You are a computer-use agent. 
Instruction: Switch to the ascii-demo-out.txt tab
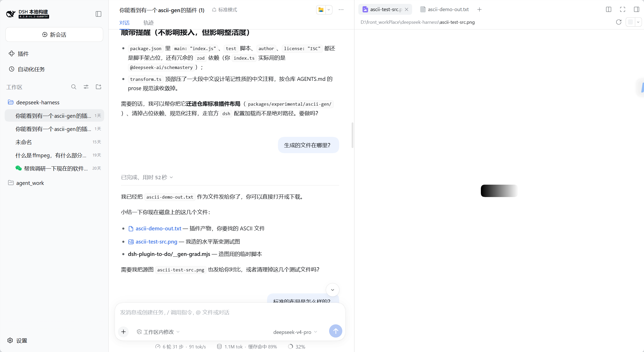444,10
